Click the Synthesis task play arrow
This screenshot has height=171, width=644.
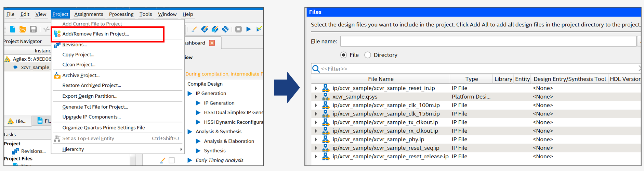(198, 151)
